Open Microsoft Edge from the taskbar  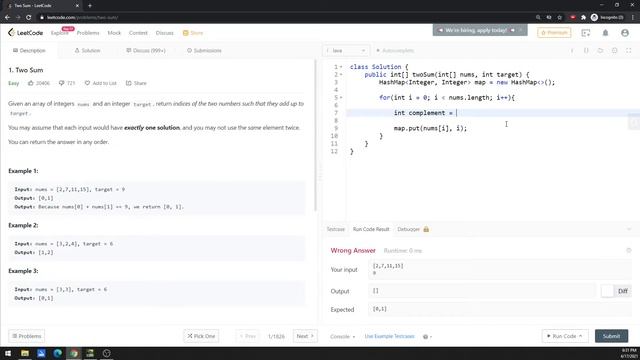point(58,353)
